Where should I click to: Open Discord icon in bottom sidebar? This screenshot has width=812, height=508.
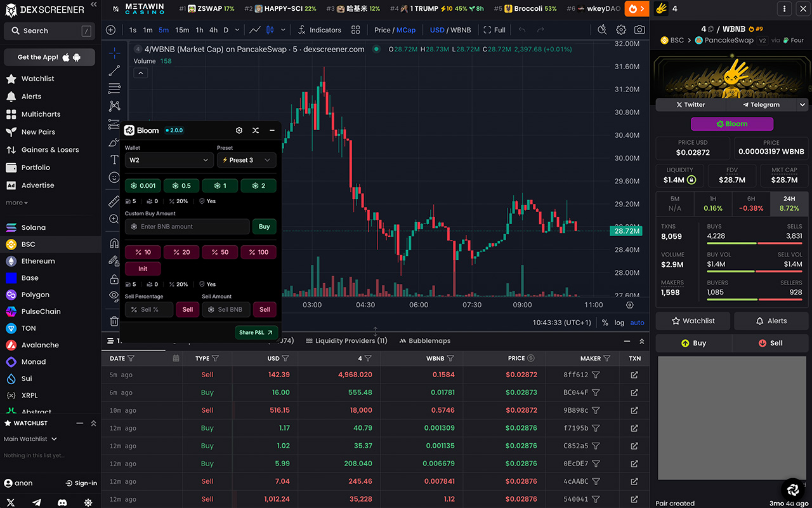click(62, 502)
